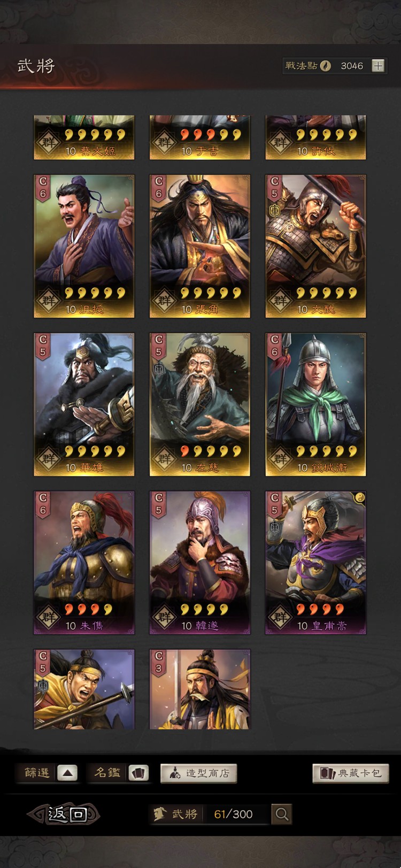Open the 朱儁 general card
The width and height of the screenshot is (401, 868).
pos(84,563)
